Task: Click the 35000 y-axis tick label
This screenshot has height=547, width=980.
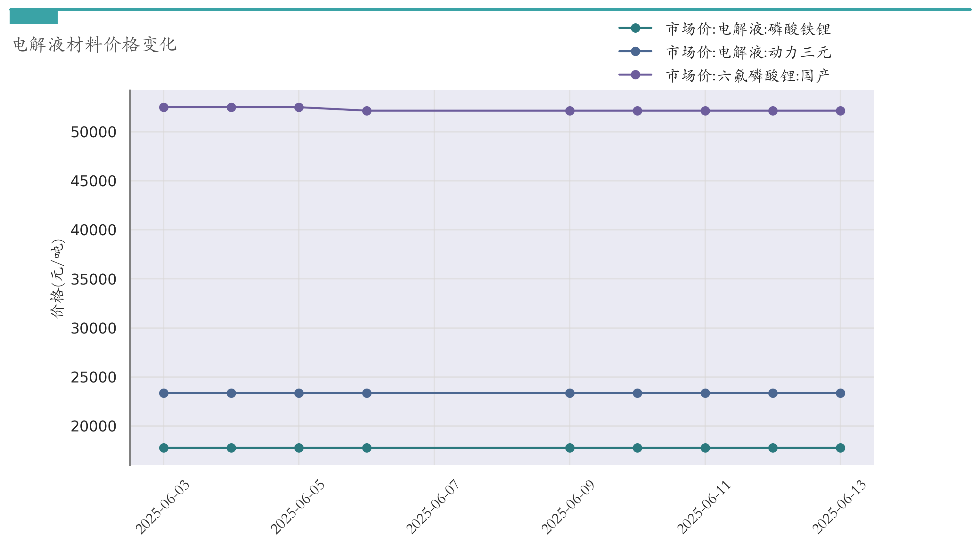Action: 93,279
